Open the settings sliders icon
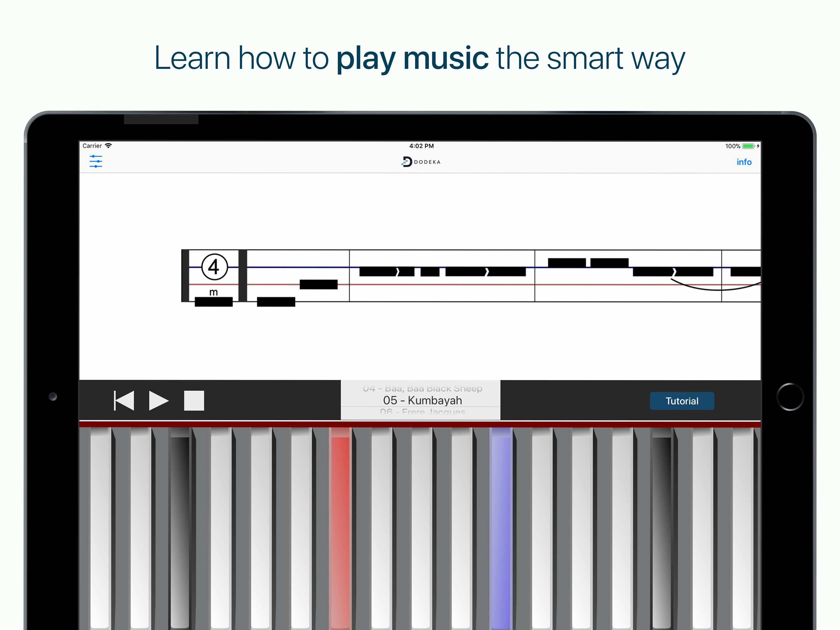 click(x=96, y=161)
